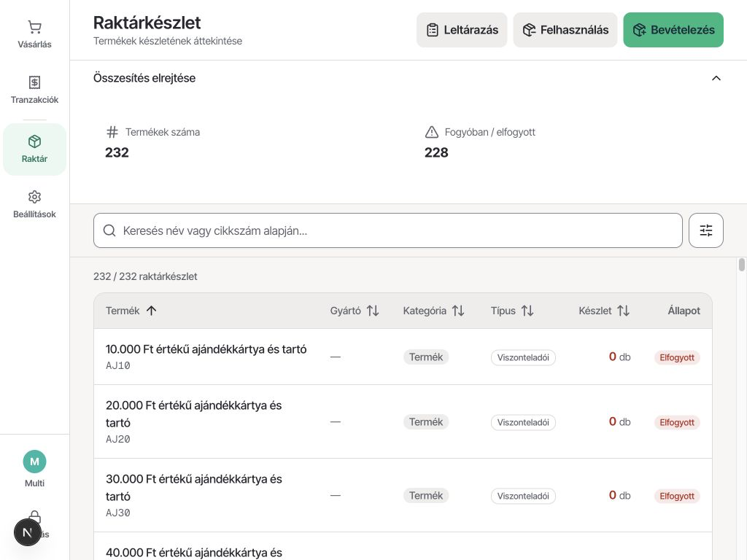Screen dimensions: 747x560
Task: Sort table by Gyártó column
Action: (355, 311)
